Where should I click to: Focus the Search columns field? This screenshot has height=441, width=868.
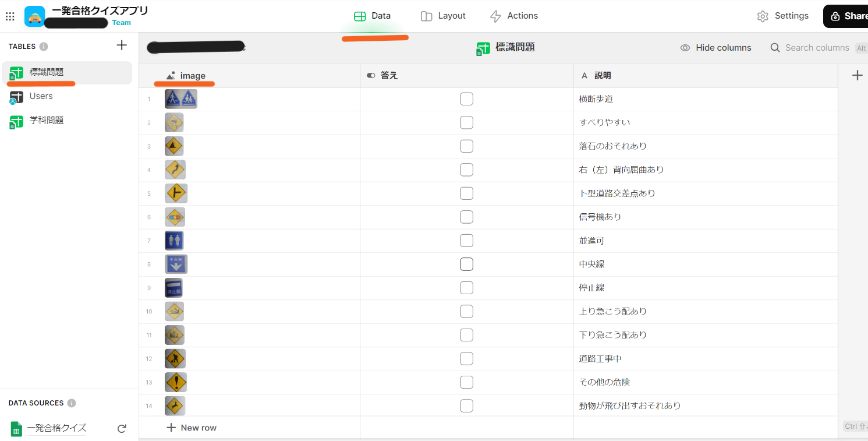tap(817, 48)
